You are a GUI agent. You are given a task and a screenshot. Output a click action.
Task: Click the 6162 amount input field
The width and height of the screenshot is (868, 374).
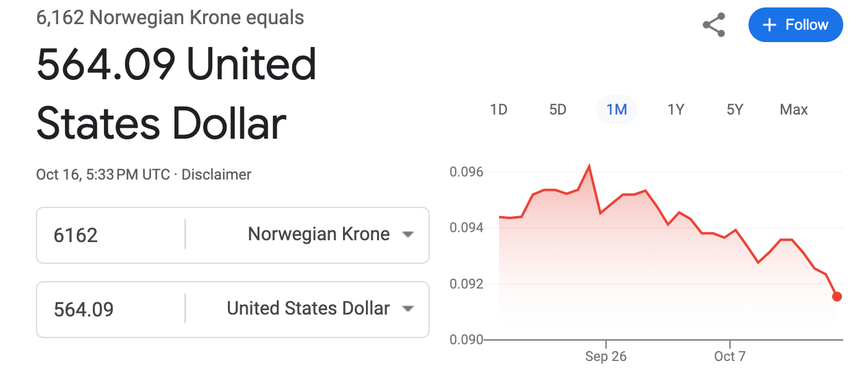111,235
